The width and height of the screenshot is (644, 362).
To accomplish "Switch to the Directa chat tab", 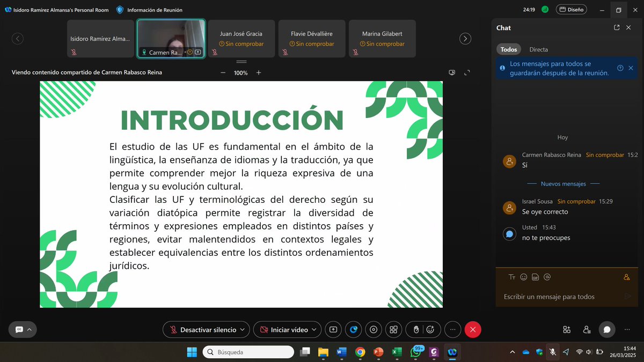I will pyautogui.click(x=538, y=49).
